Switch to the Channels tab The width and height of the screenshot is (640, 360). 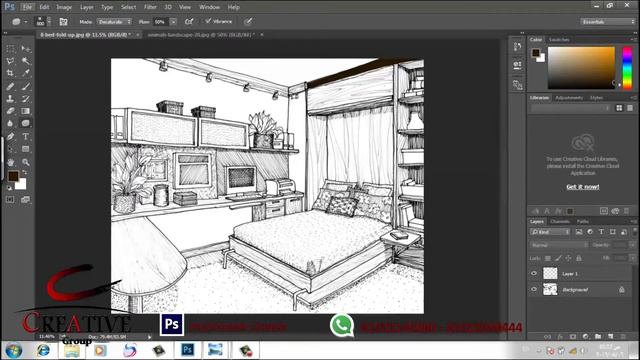pos(560,221)
